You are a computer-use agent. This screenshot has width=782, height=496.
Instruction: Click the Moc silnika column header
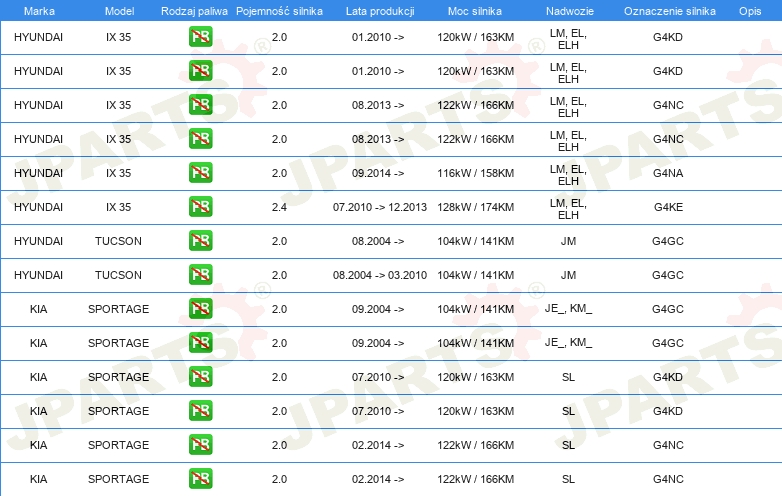point(475,10)
